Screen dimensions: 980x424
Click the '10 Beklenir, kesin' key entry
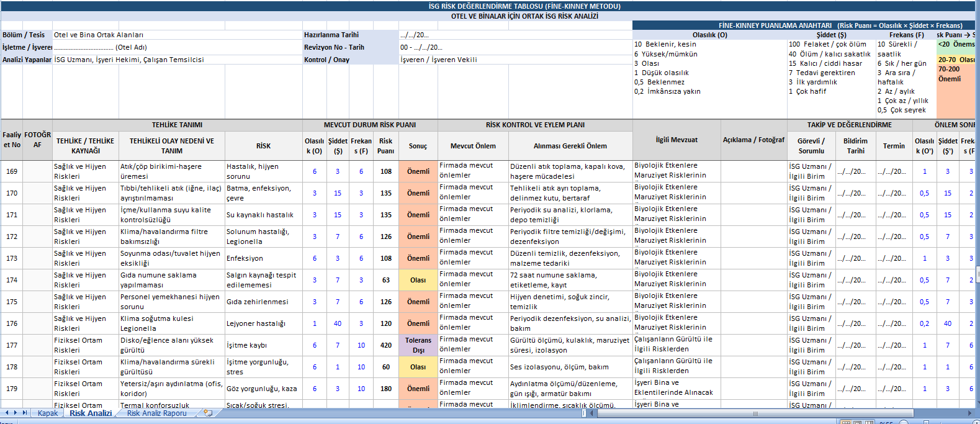coord(665,44)
